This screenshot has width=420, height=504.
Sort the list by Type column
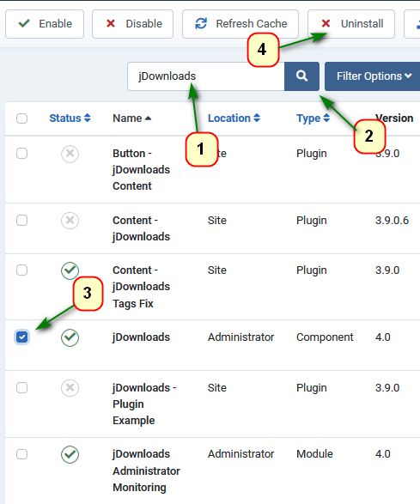click(313, 118)
